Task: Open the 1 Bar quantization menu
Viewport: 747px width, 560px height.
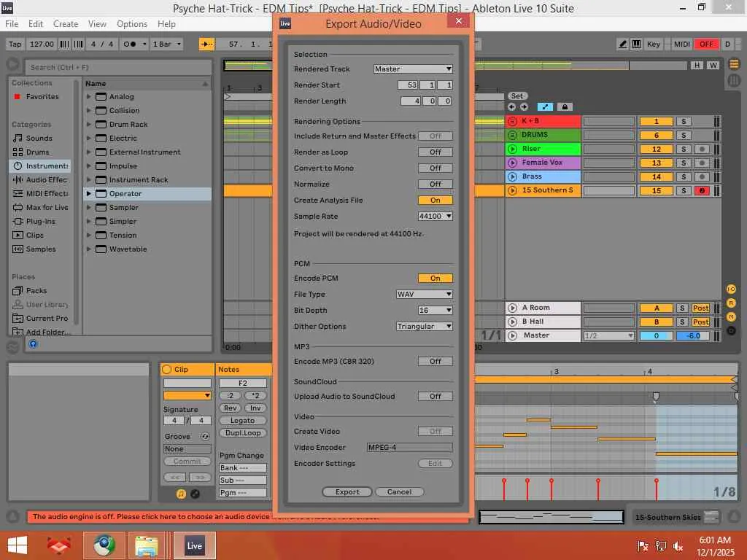Action: tap(167, 44)
